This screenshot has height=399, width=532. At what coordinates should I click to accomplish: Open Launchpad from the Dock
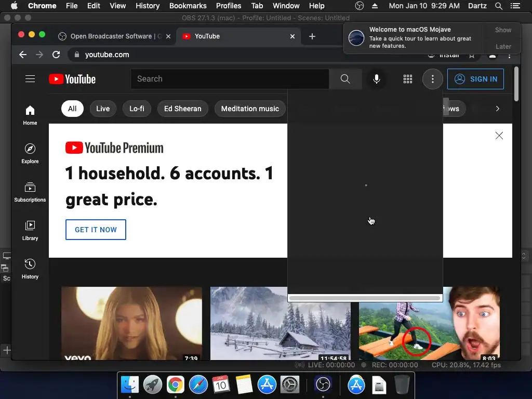pos(153,385)
